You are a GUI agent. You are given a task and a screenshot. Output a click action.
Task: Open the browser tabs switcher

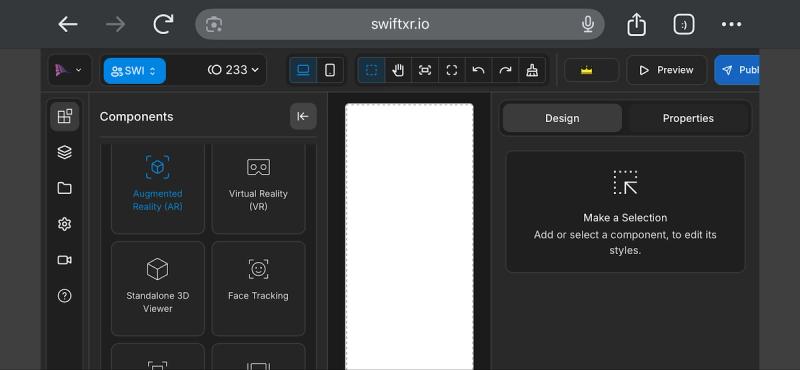pos(684,24)
